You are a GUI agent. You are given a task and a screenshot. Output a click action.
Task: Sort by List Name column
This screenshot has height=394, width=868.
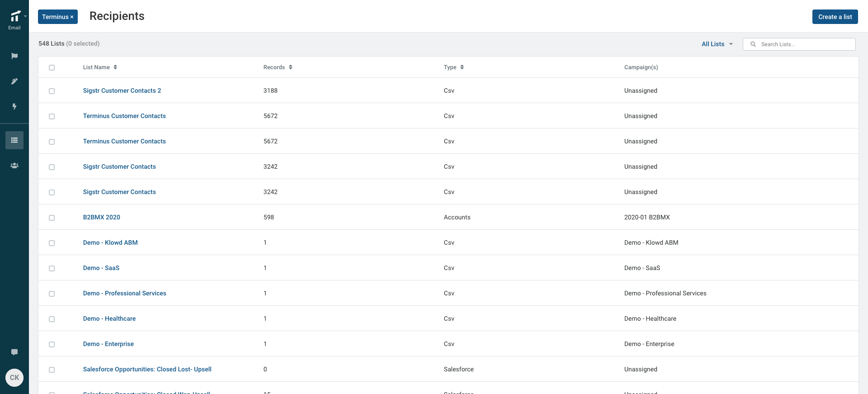tap(100, 67)
